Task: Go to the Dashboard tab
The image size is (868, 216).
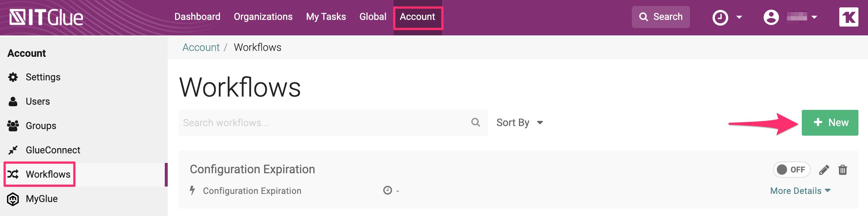Action: [197, 17]
